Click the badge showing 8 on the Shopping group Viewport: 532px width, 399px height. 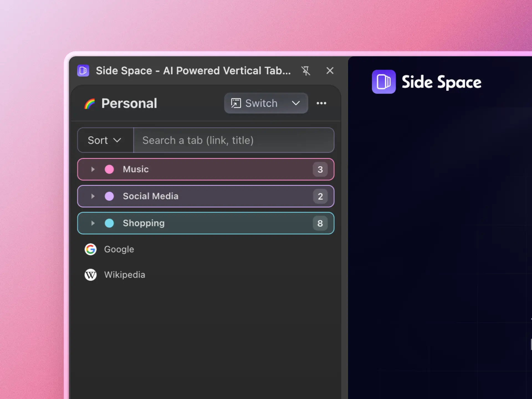click(320, 223)
